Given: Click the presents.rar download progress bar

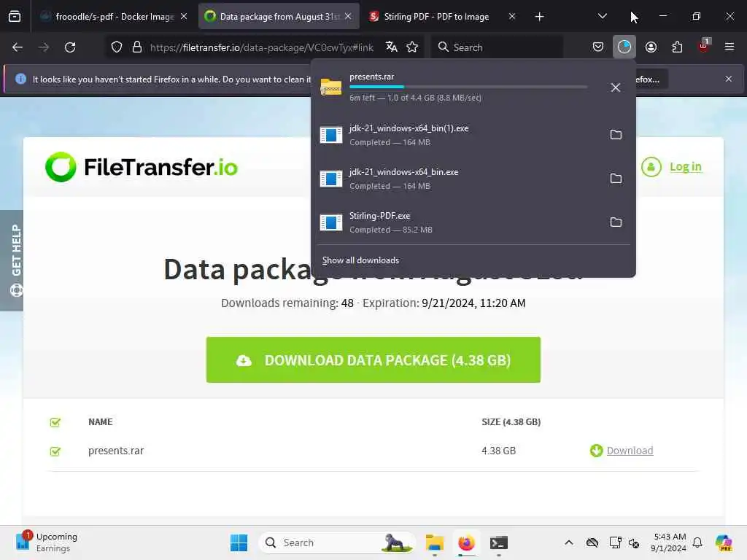Looking at the screenshot, I should [468, 87].
